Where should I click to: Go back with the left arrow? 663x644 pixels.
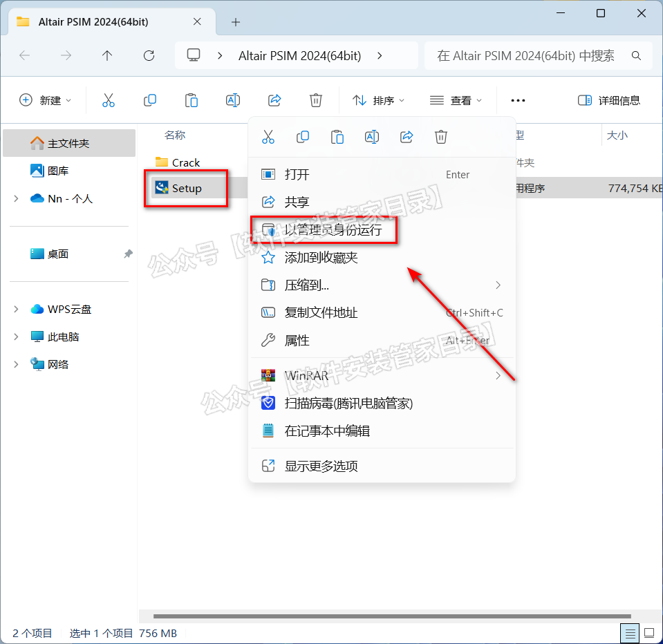25,55
